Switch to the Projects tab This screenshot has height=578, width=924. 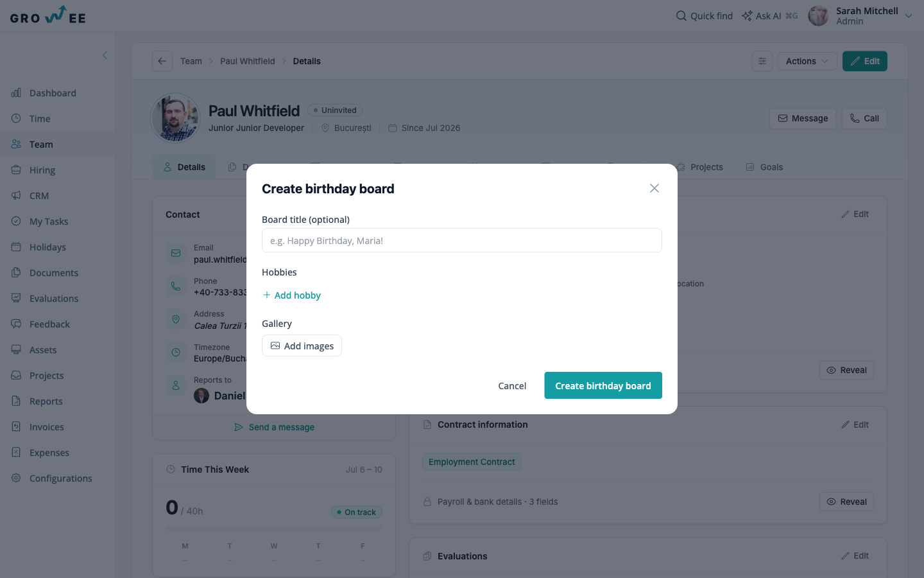tap(699, 167)
